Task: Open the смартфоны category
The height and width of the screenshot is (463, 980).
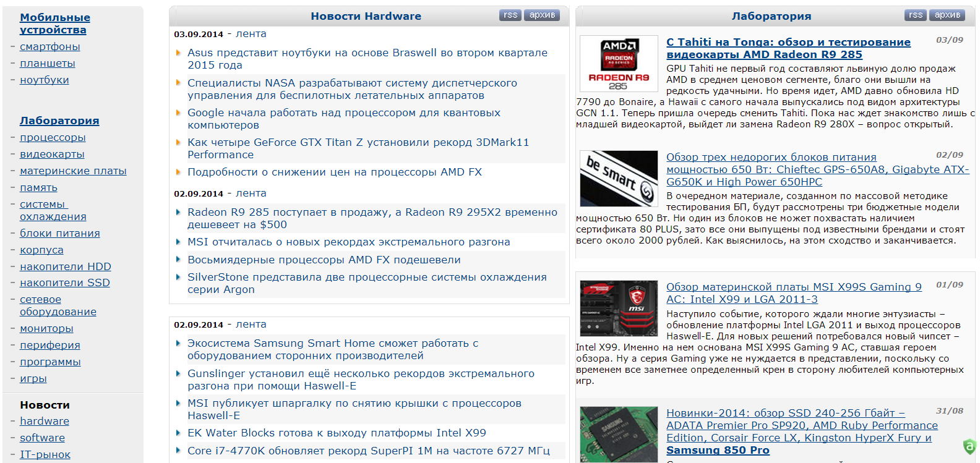Action: 50,46
